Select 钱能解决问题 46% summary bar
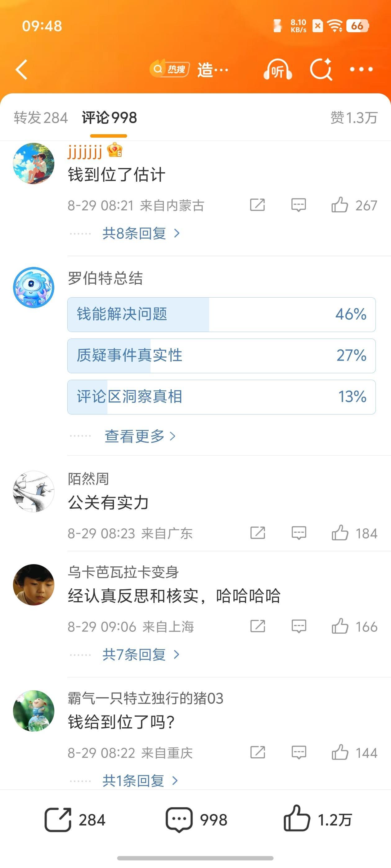391x868 pixels. [221, 314]
